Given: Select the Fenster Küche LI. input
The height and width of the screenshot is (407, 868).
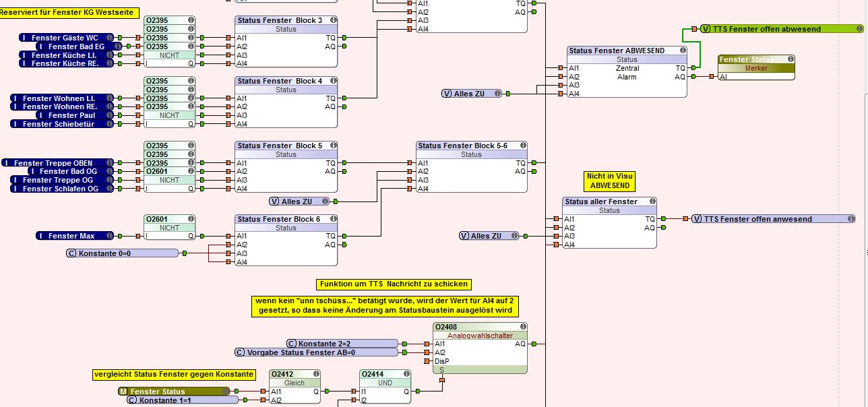Looking at the screenshot, I should pyautogui.click(x=67, y=55).
